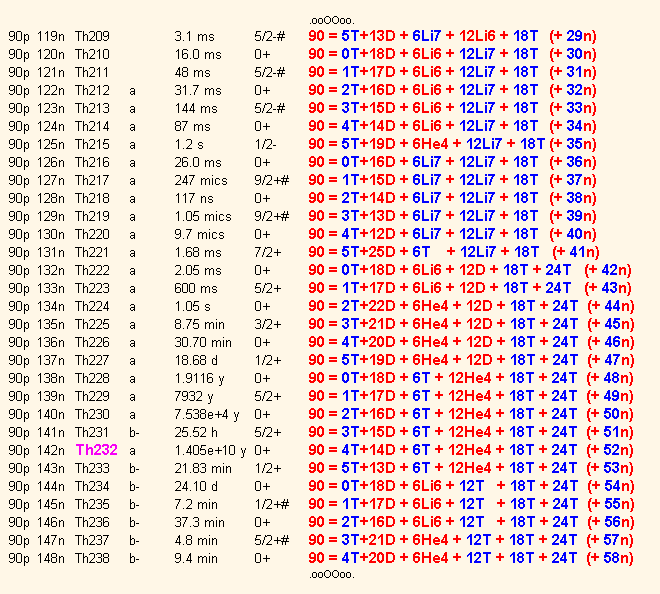Click the 7/2+ spin value for Th221
This screenshot has width=660, height=594.
[266, 252]
